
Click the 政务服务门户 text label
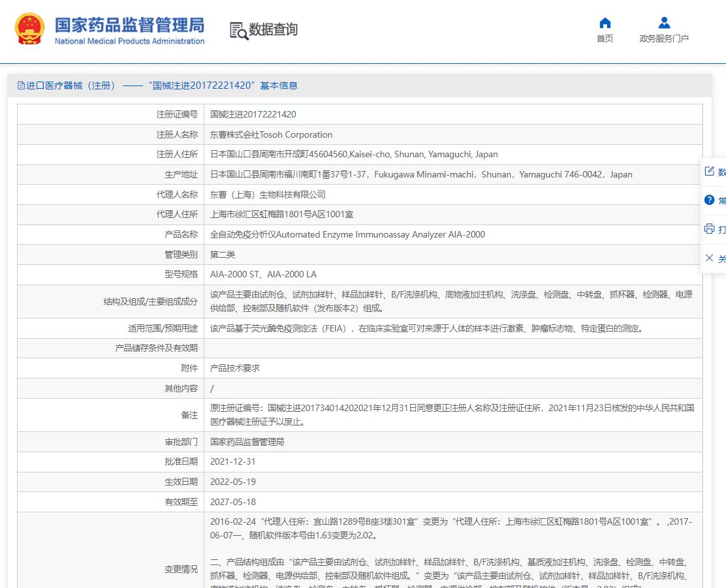point(664,39)
